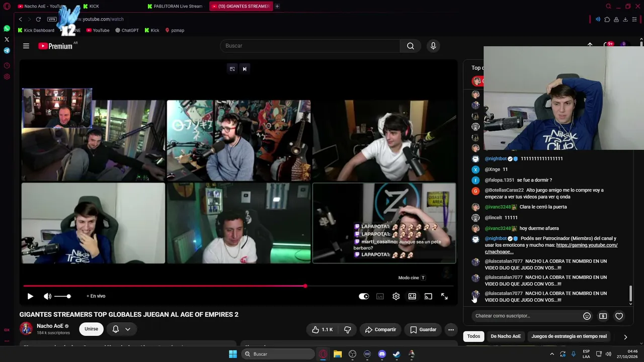Reload the current page

(x=38, y=19)
